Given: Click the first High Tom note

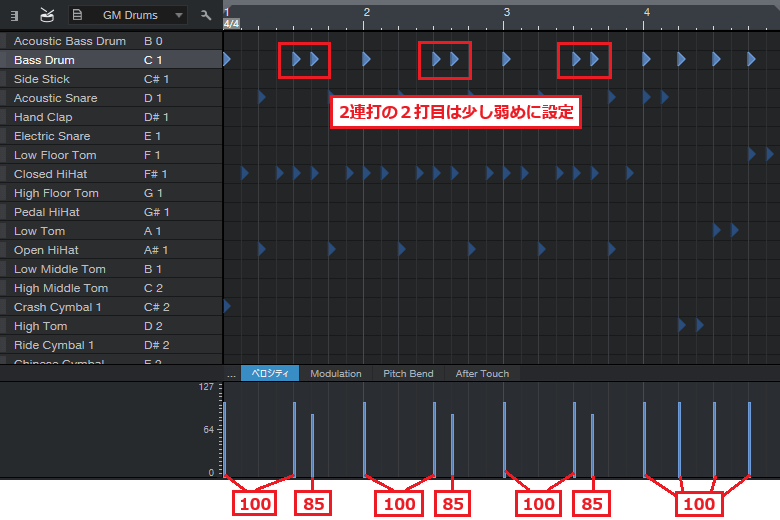Looking at the screenshot, I should pyautogui.click(x=682, y=326).
